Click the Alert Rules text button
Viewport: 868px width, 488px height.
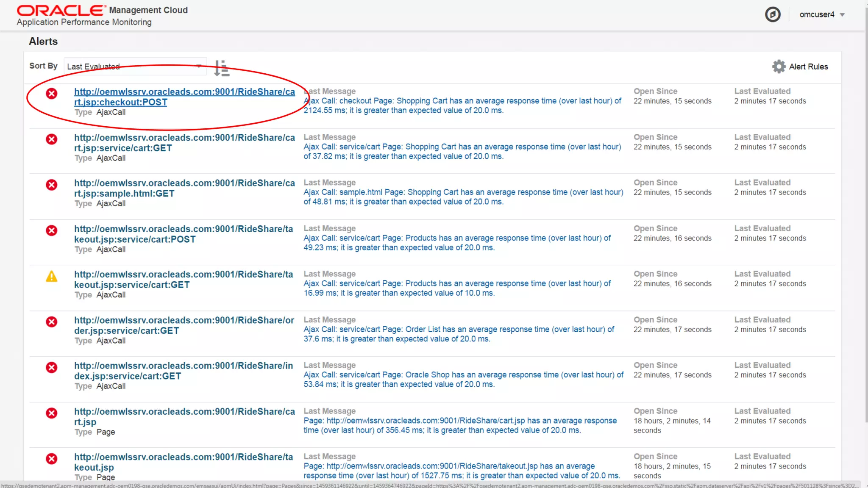coord(808,67)
